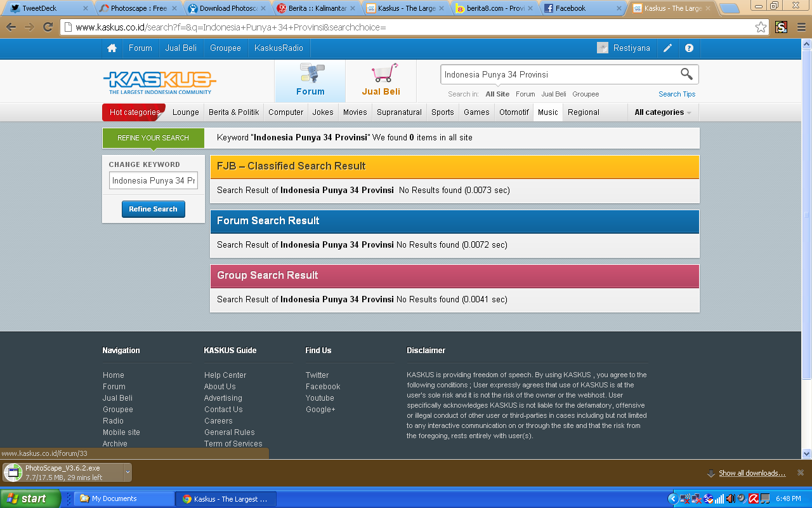Click the pencil create-post icon

pos(667,48)
